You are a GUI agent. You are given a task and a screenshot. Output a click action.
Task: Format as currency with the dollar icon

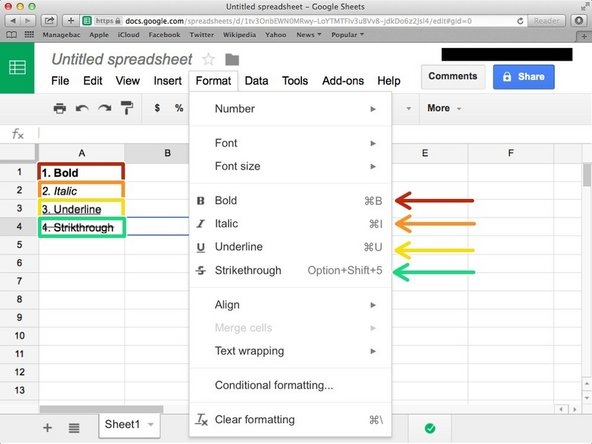pos(157,108)
